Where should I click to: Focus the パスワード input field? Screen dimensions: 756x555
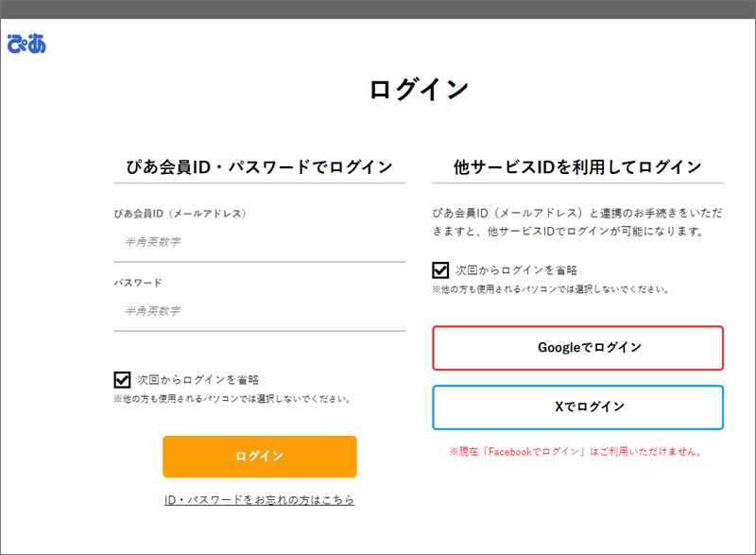click(x=259, y=311)
